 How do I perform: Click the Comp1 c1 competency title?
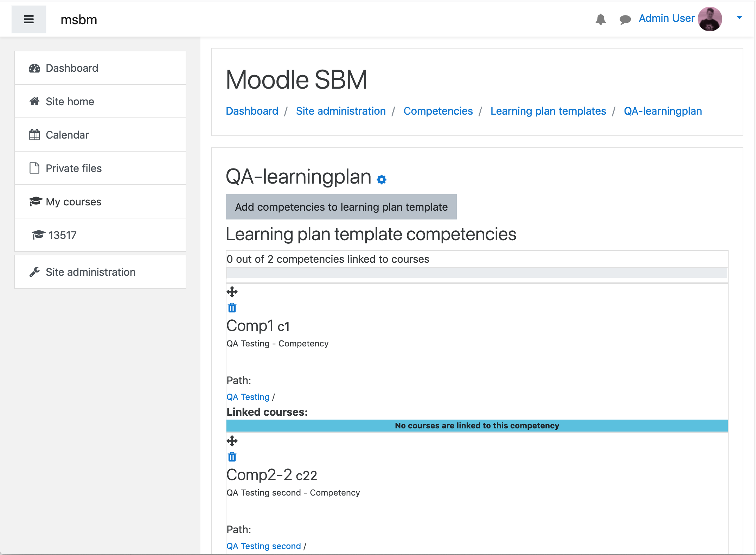258,326
